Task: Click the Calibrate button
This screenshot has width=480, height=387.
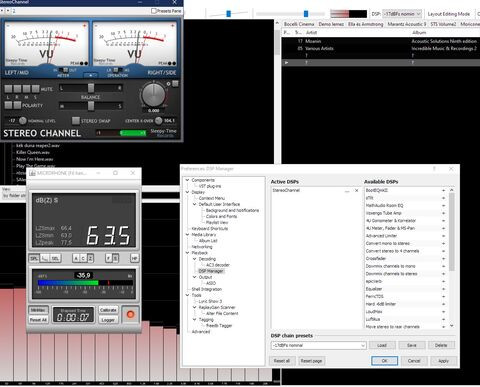Action: 108,310
